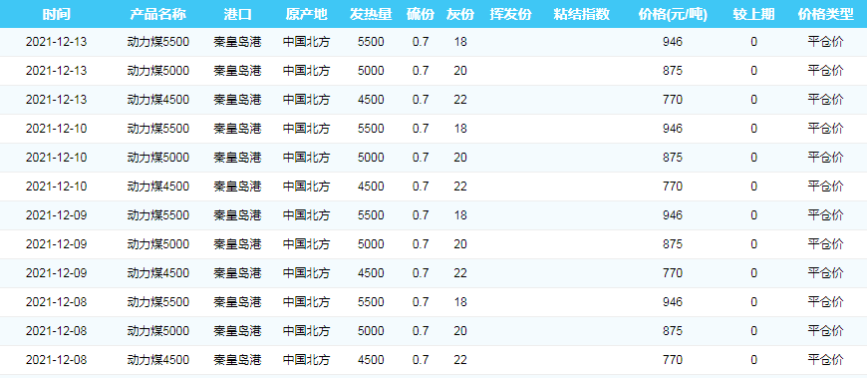Click price 875 in 2021-12-08 动力煤5000 row
The height and width of the screenshot is (378, 868).
coord(673,331)
